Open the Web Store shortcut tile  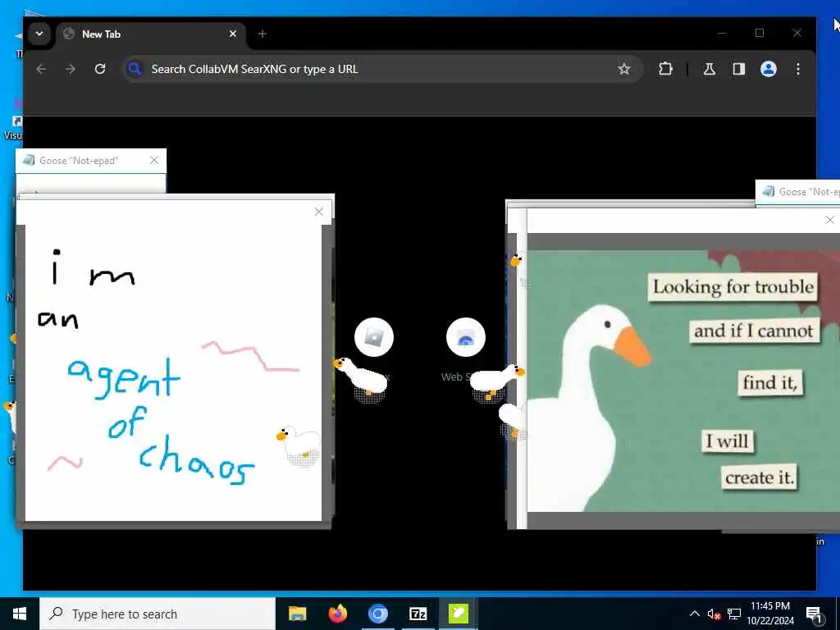click(x=466, y=337)
